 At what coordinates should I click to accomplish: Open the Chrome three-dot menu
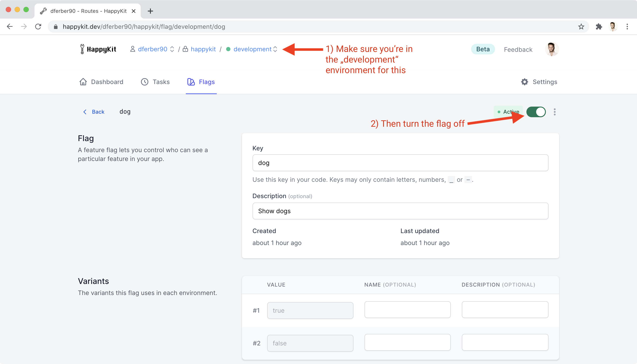pos(627,27)
